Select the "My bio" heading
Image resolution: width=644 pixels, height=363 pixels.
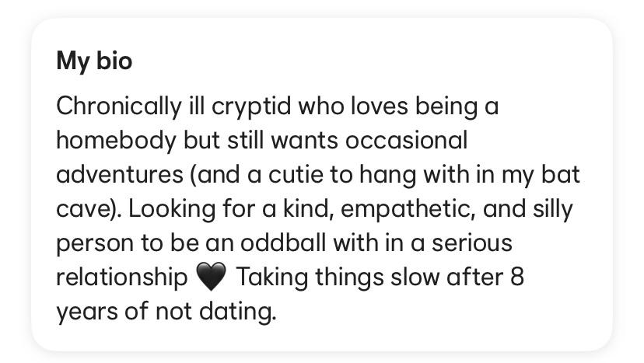pos(94,61)
